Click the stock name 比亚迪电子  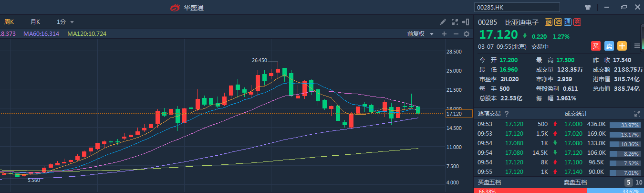pos(521,22)
